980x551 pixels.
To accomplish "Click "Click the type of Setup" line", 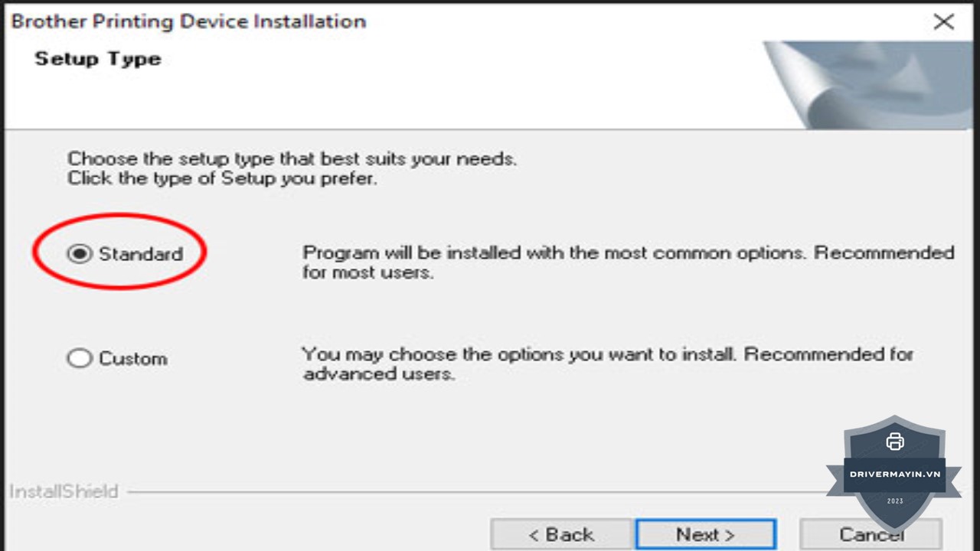I will 222,179.
